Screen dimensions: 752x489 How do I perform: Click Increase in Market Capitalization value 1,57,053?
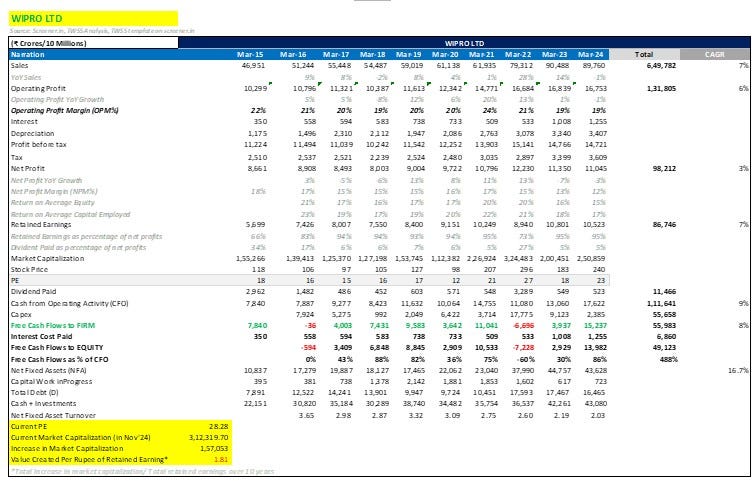click(x=214, y=448)
